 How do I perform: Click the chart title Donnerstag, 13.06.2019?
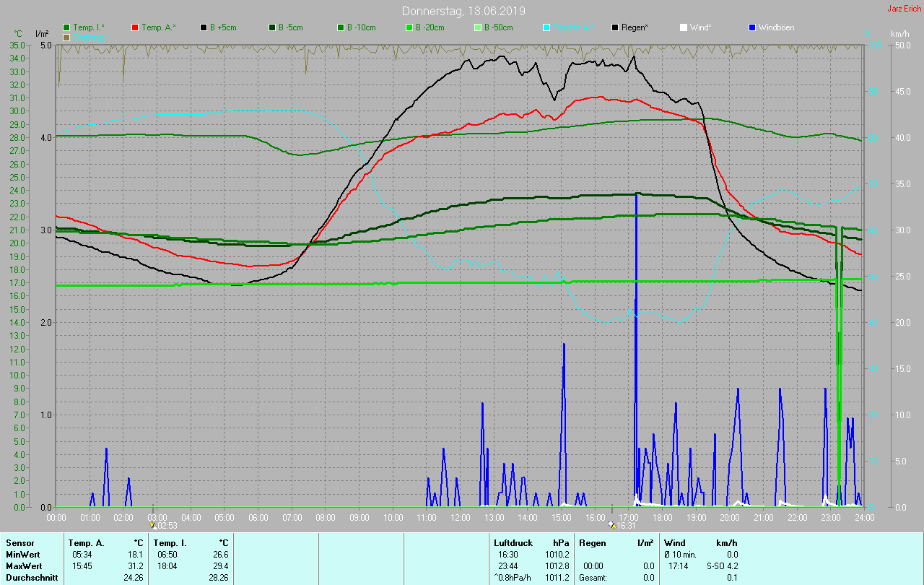click(x=463, y=11)
